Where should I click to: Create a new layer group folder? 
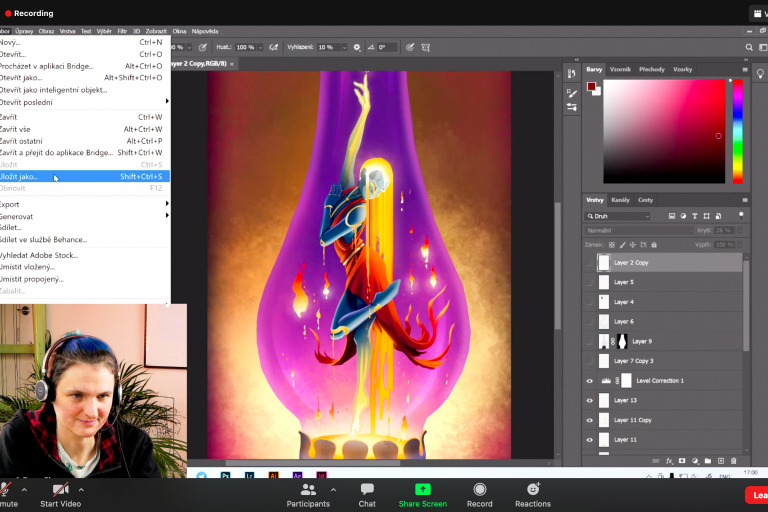pyautogui.click(x=708, y=460)
